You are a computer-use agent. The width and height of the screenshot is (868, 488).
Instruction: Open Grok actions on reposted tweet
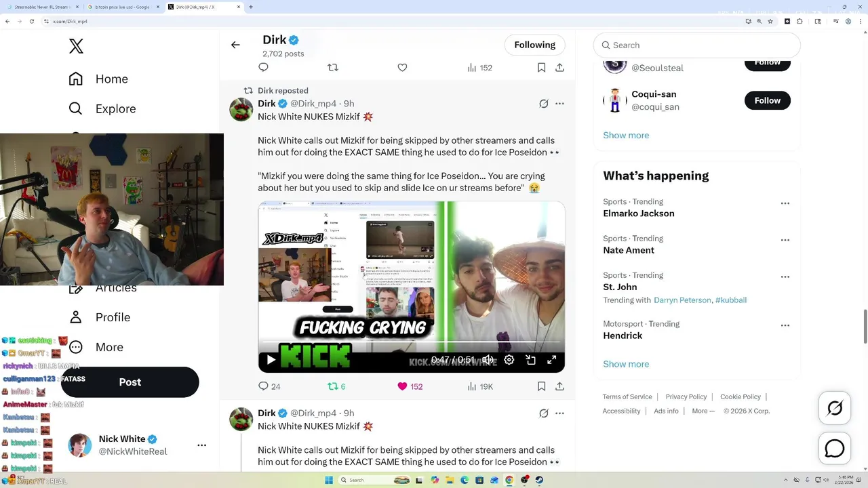[x=543, y=104]
